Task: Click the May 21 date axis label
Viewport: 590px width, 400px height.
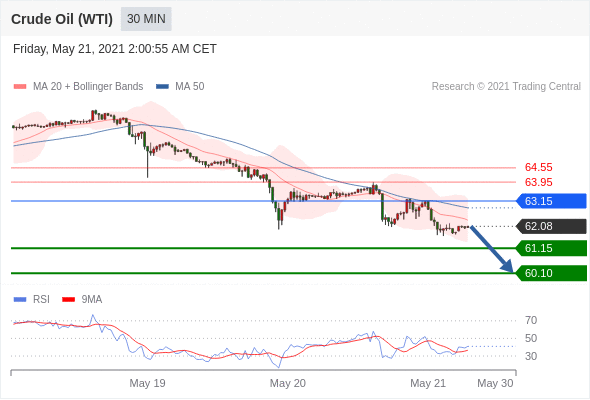Action: 428,383
